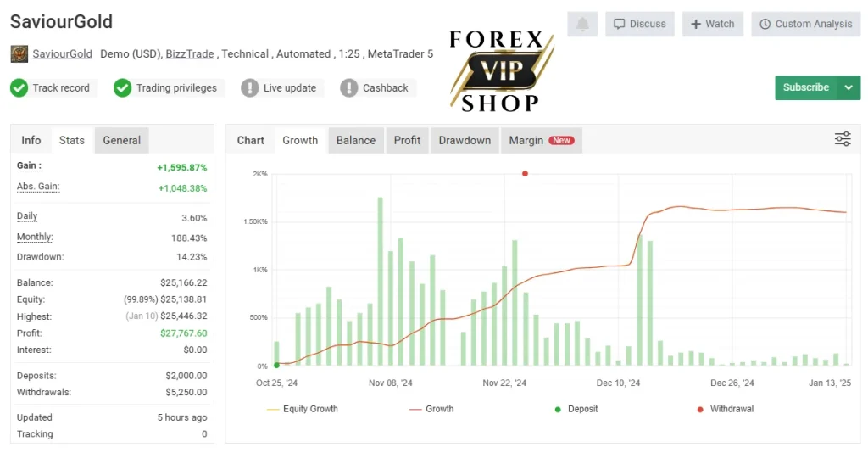The image size is (868, 453).
Task: Click the Abs. Gain label
Action: tap(38, 187)
